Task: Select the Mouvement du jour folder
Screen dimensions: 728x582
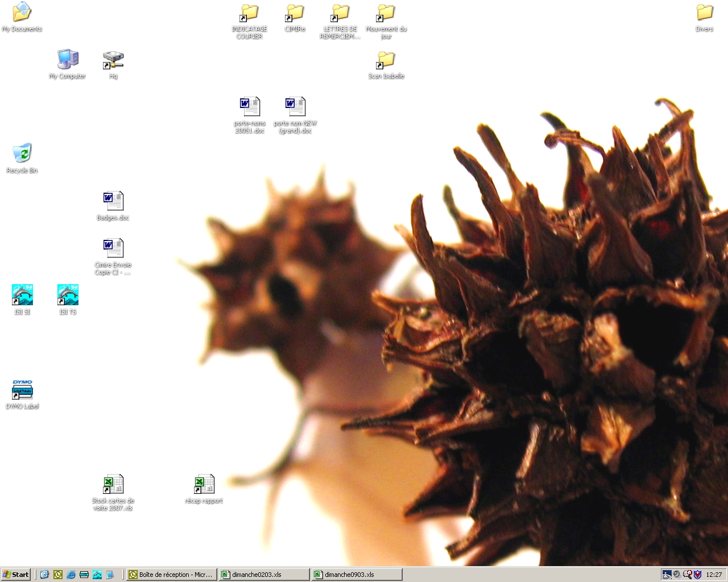Action: (386, 21)
